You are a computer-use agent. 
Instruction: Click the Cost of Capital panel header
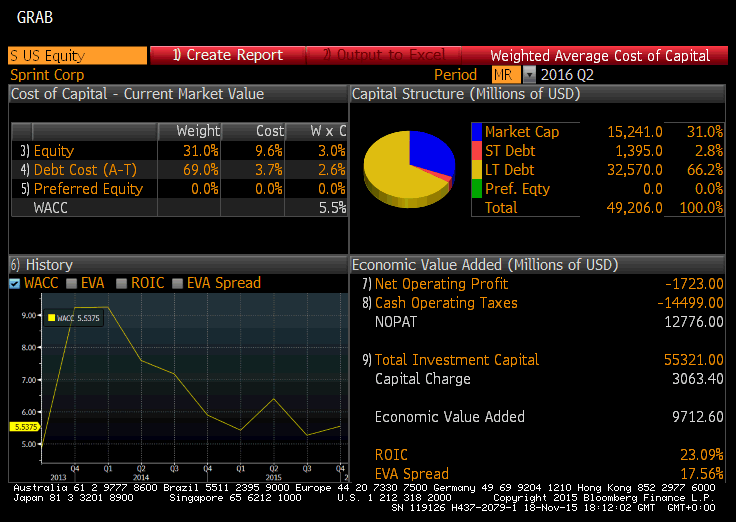[x=178, y=94]
